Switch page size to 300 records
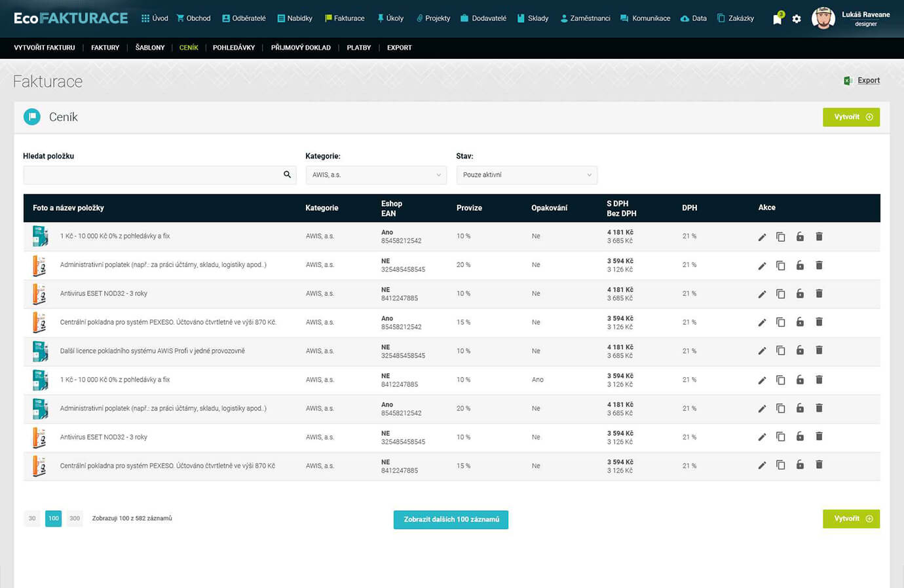 tap(75, 519)
